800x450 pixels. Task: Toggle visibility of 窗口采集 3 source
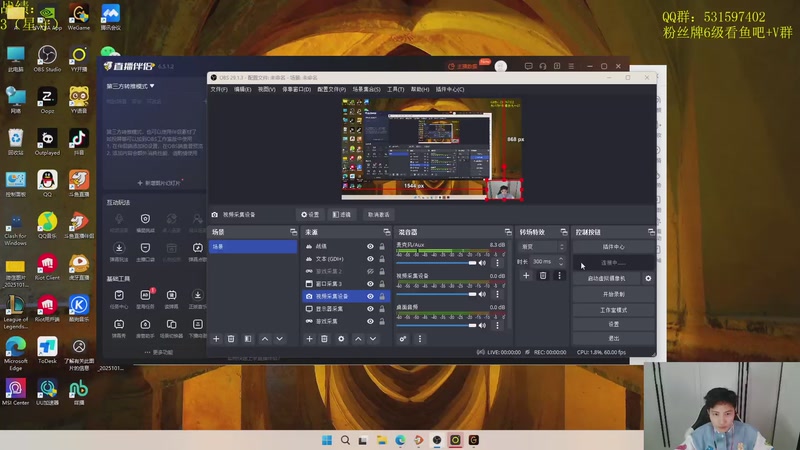370,284
